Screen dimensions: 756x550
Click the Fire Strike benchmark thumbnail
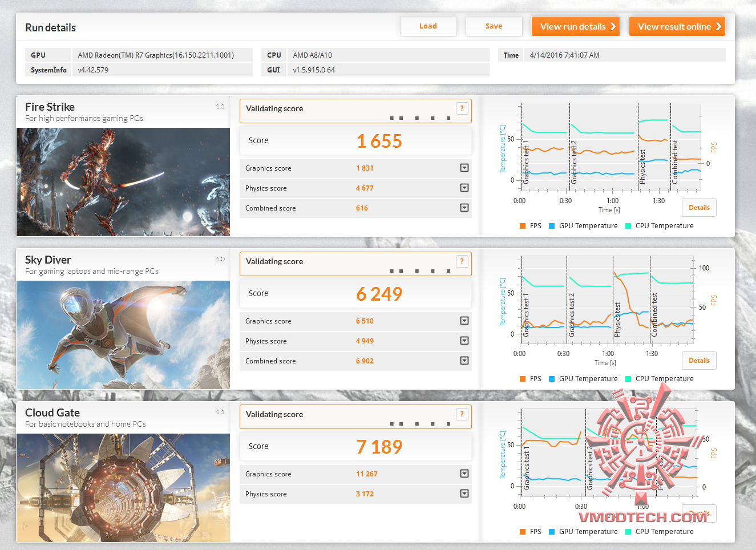pos(123,182)
